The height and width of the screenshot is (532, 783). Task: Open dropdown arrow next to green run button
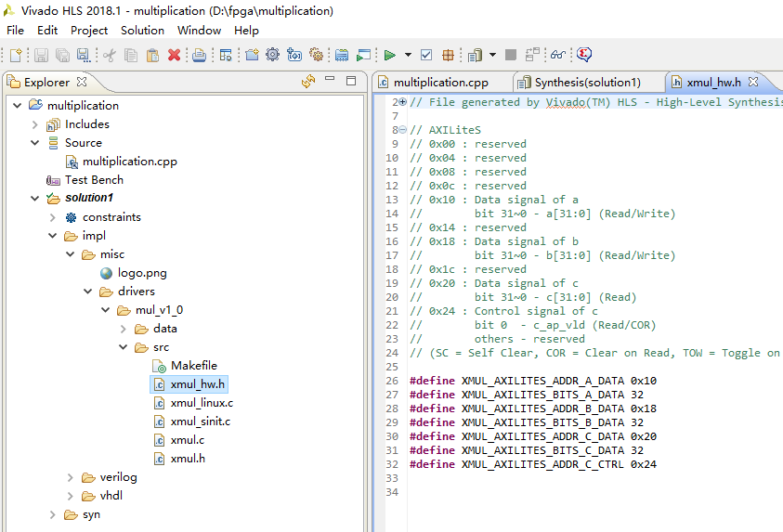click(408, 55)
